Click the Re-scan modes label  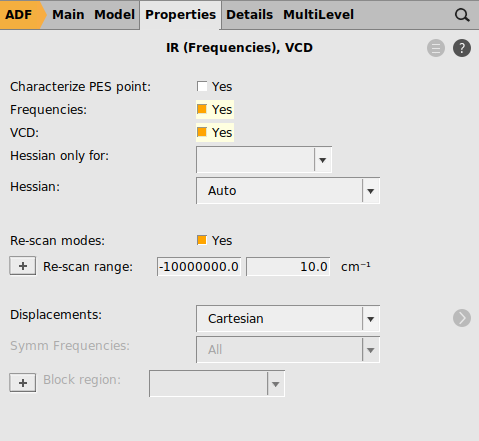[57, 241]
